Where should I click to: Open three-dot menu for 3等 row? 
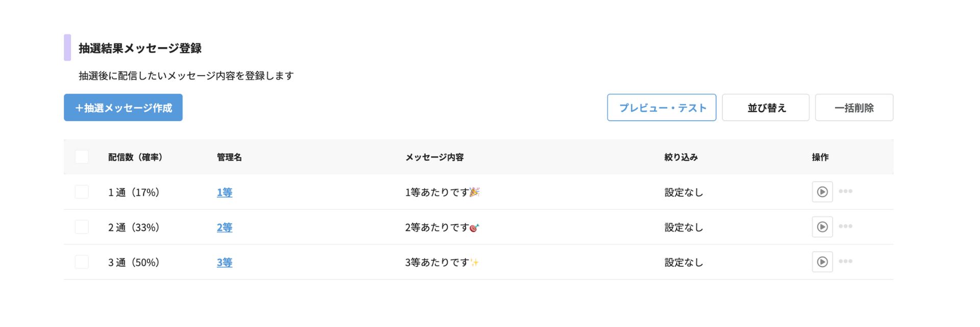pos(845,261)
